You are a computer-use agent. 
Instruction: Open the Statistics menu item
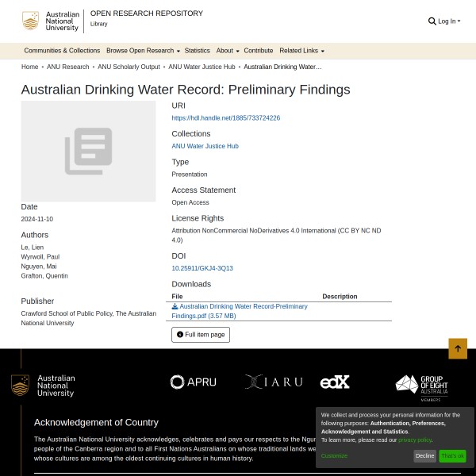click(x=197, y=51)
